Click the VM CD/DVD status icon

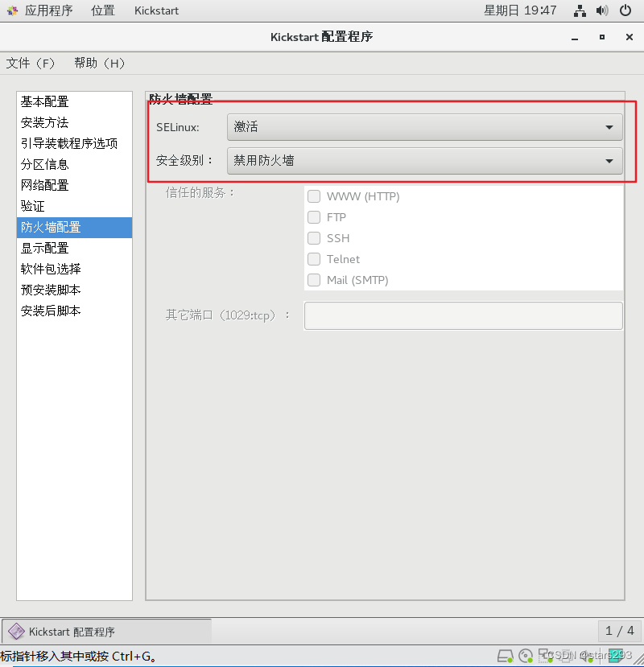[526, 656]
